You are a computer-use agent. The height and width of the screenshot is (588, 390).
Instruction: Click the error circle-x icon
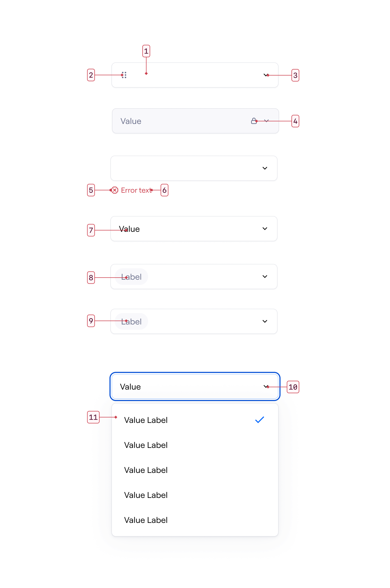[115, 190]
